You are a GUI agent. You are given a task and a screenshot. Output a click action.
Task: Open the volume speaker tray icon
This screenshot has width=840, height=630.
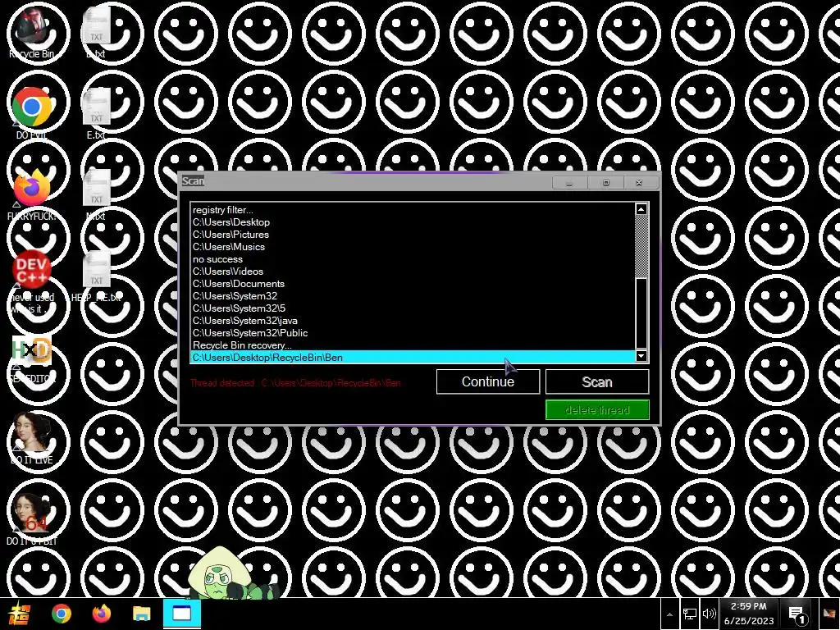709,614
